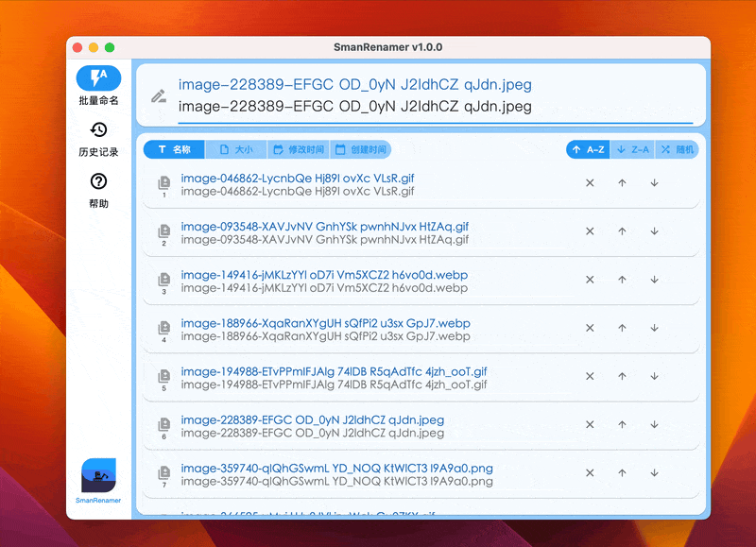Viewport: 756px width, 547px height.
Task: Select A-Z ascending order
Action: coord(588,149)
